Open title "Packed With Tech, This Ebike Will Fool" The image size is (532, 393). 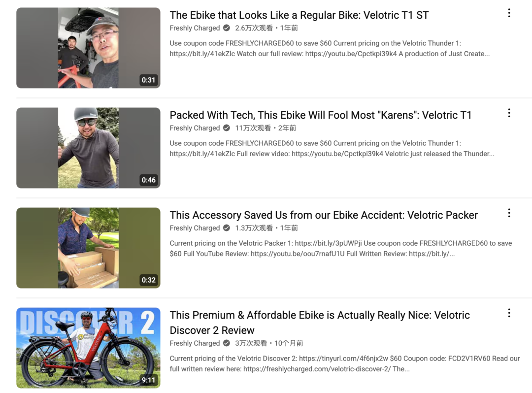[320, 115]
